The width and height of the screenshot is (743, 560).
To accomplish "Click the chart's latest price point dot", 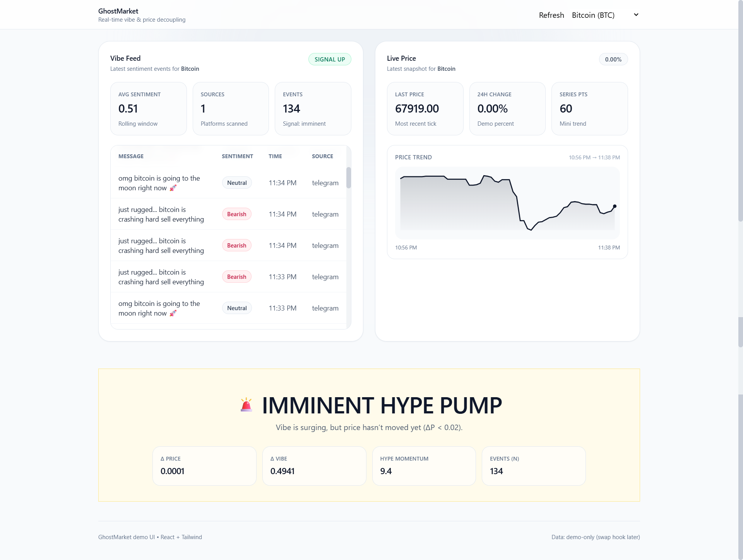I will click(615, 206).
